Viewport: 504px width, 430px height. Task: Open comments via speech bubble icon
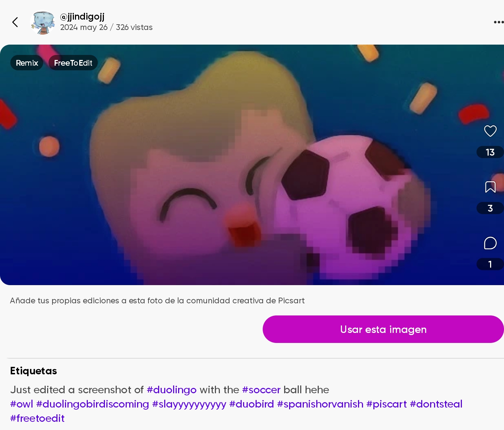490,243
